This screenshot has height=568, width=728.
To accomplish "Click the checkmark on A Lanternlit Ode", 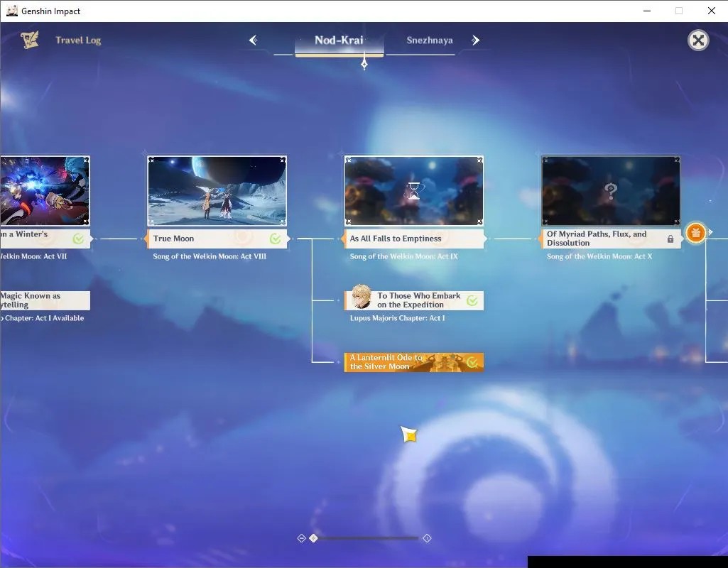I will 472,362.
